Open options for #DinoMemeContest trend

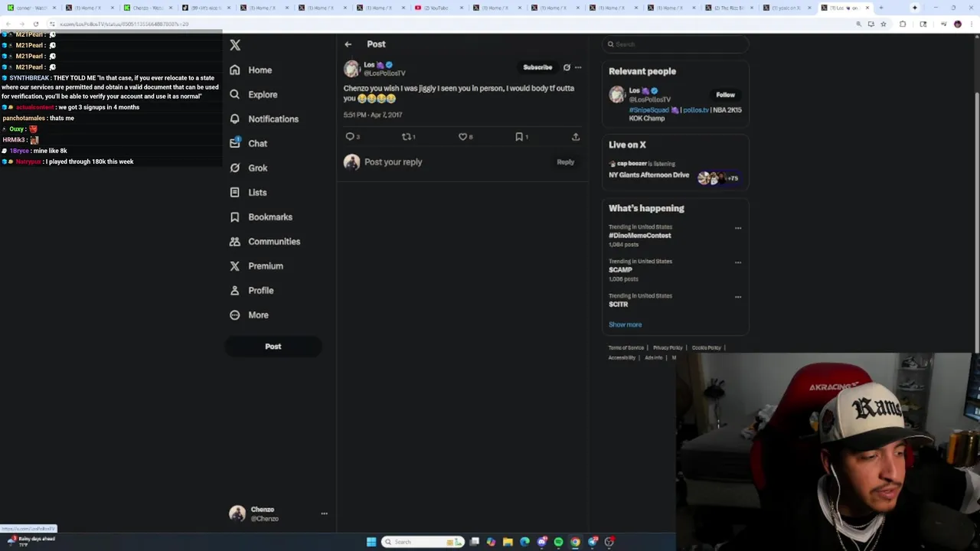click(738, 228)
